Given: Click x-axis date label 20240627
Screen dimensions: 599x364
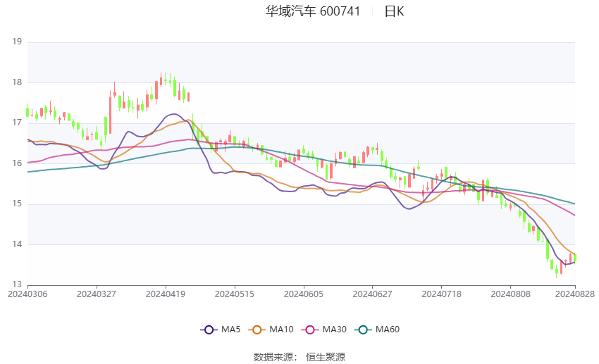Looking at the screenshot, I should (373, 294).
